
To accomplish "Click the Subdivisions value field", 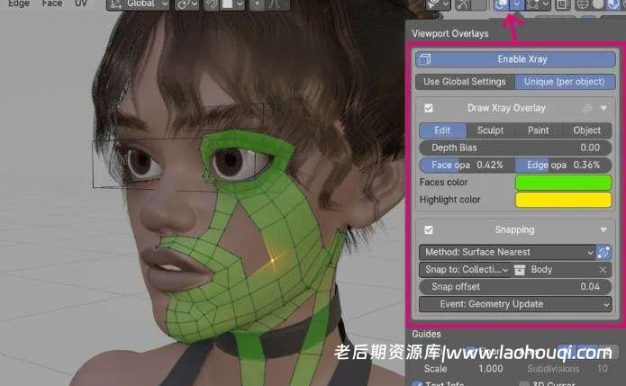I will [x=567, y=368].
